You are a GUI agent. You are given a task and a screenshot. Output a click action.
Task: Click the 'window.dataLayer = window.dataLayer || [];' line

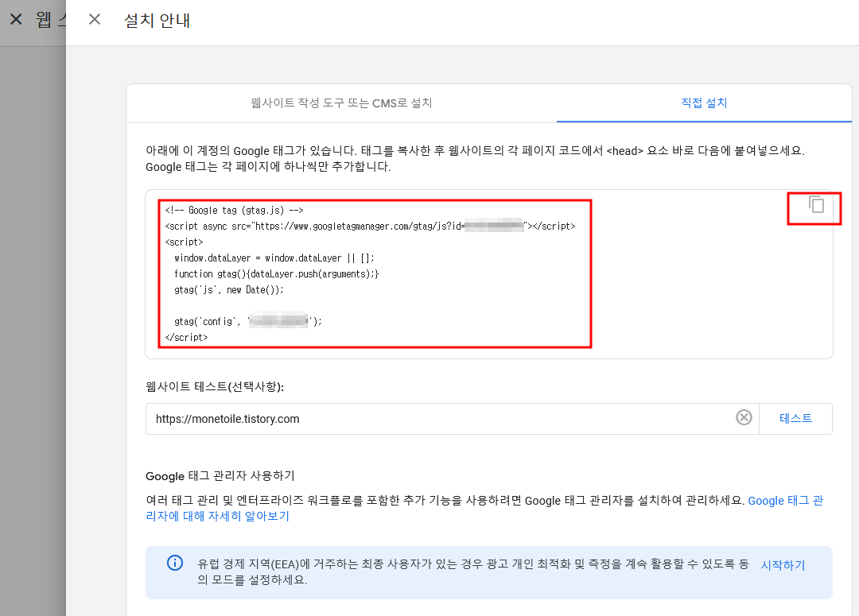coord(274,258)
